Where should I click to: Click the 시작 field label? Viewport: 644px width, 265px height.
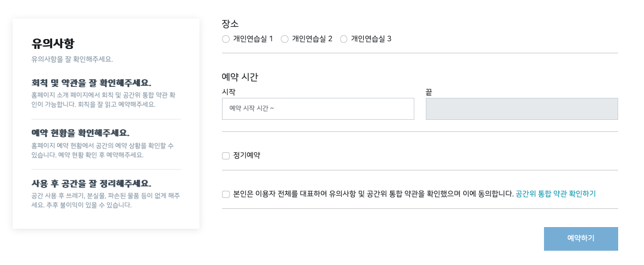click(x=229, y=91)
